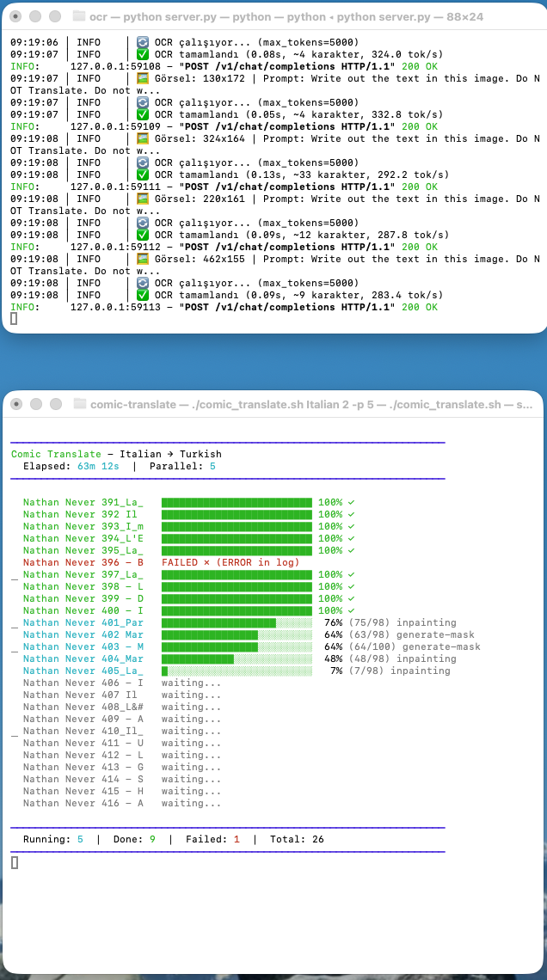Click POST line for 127.0.0.1:59109
Screen dimensions: 547x980
[224, 126]
